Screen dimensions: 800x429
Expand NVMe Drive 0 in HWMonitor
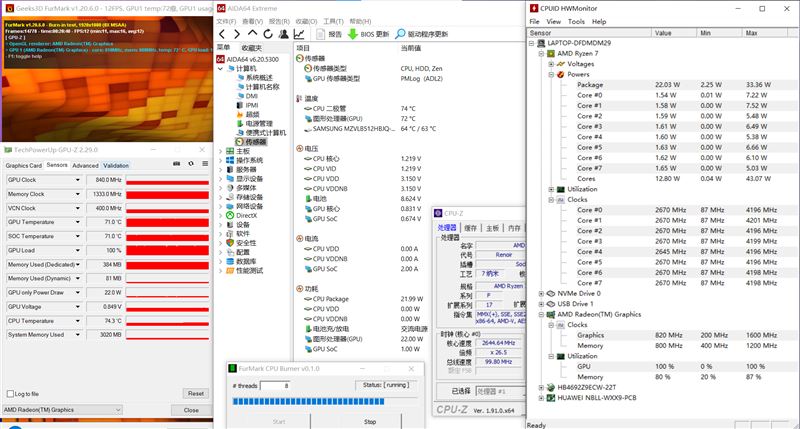pyautogui.click(x=541, y=293)
